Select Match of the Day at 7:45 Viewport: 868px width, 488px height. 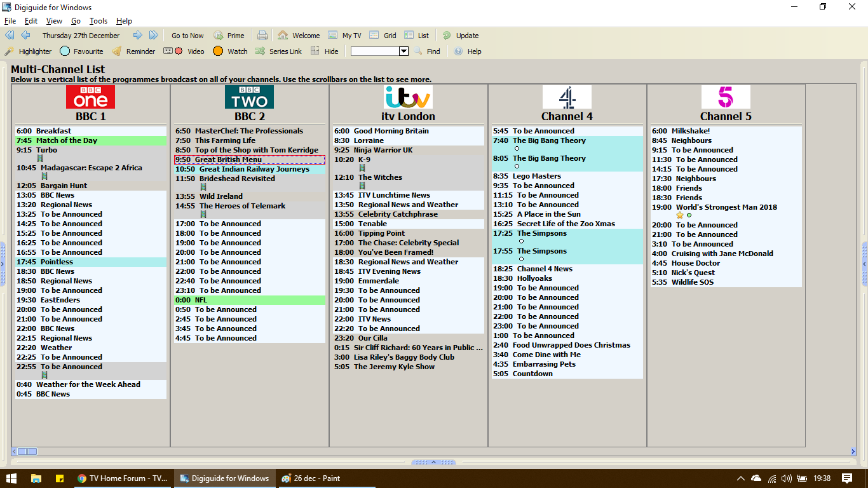tap(91, 140)
